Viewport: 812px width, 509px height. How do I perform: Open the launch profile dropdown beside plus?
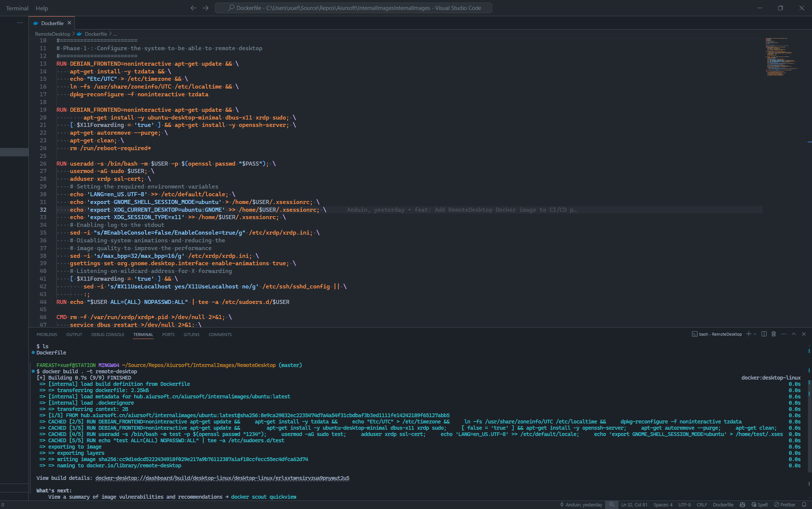pos(755,334)
